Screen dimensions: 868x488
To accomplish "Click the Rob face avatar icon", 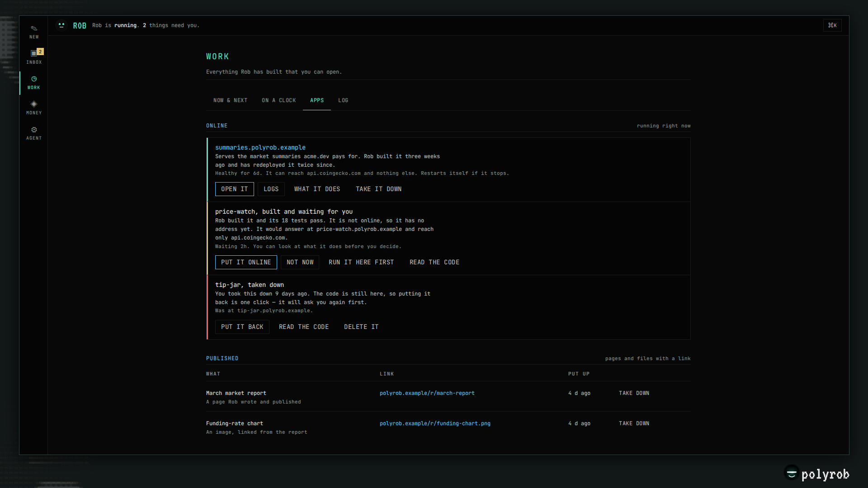I will (x=61, y=25).
